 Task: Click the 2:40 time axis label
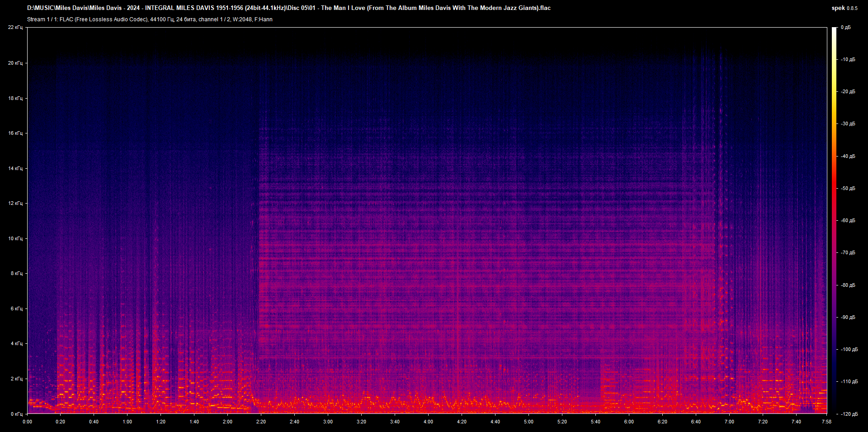[x=295, y=422]
